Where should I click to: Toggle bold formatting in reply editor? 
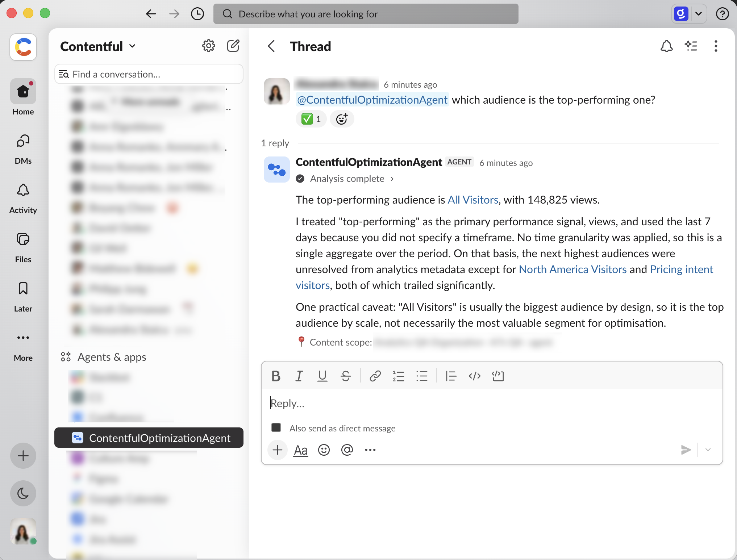(x=276, y=376)
